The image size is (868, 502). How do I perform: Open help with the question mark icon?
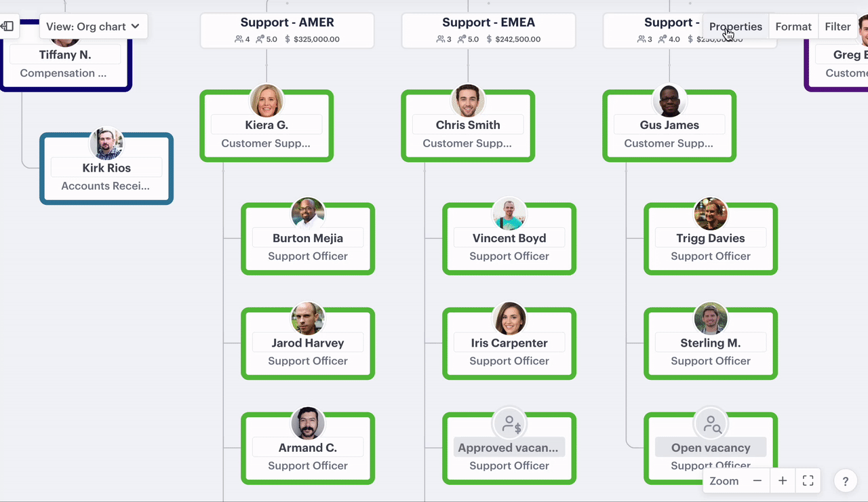click(845, 482)
